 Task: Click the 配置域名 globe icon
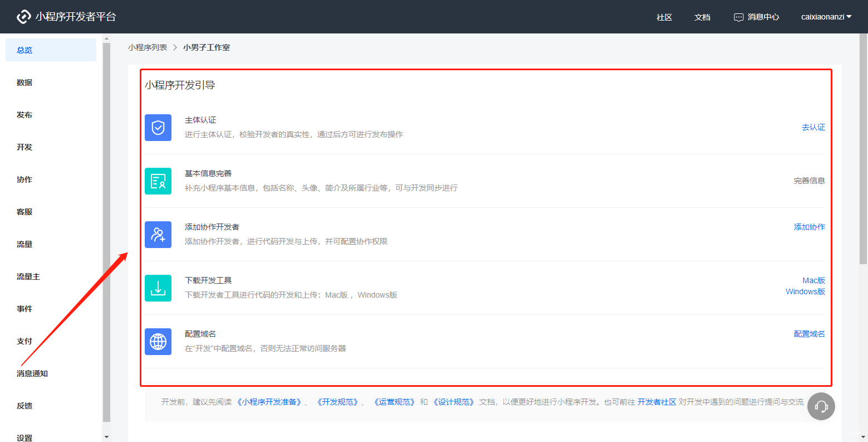pyautogui.click(x=158, y=342)
